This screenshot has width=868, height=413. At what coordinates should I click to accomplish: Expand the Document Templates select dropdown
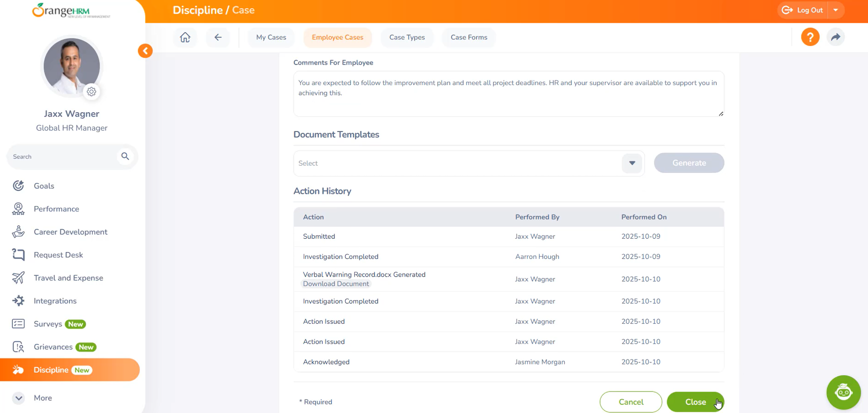pyautogui.click(x=632, y=163)
